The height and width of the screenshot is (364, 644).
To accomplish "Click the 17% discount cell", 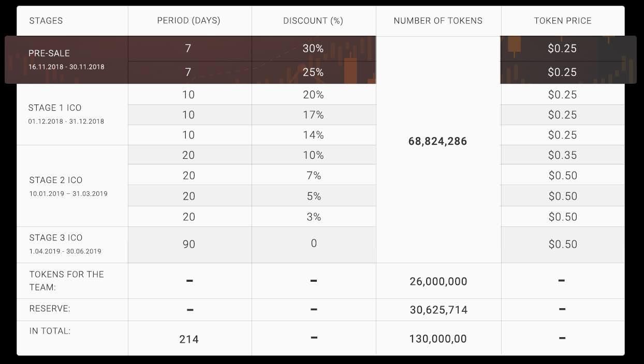I will click(x=313, y=115).
